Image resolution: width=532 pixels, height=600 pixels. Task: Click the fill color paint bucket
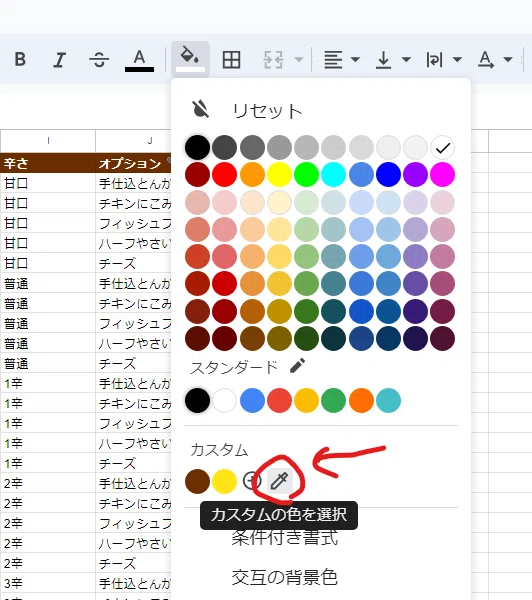(190, 59)
